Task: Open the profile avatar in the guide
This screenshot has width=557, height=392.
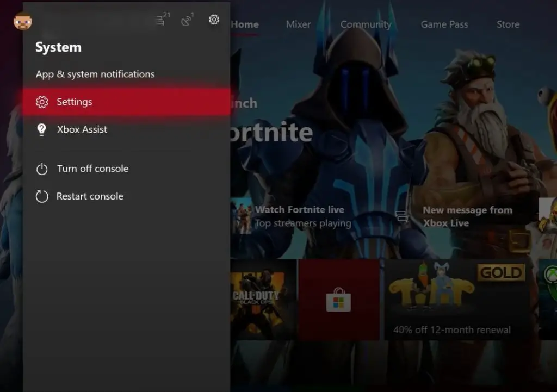Action: tap(23, 21)
